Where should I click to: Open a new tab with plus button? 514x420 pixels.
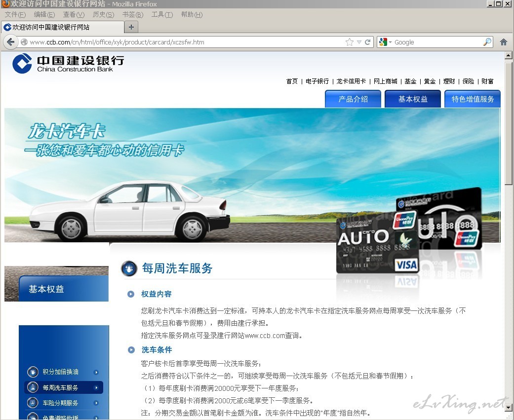pyautogui.click(x=131, y=27)
